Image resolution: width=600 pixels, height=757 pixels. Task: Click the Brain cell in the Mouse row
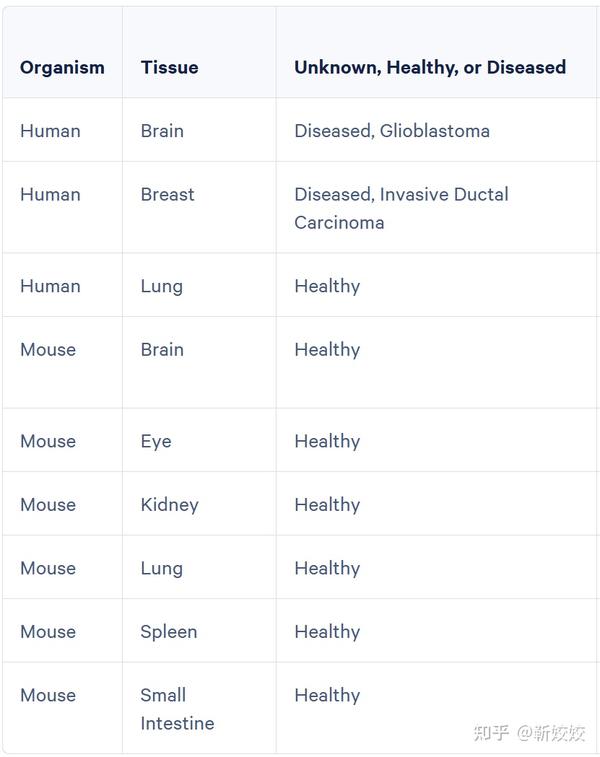coord(162,350)
